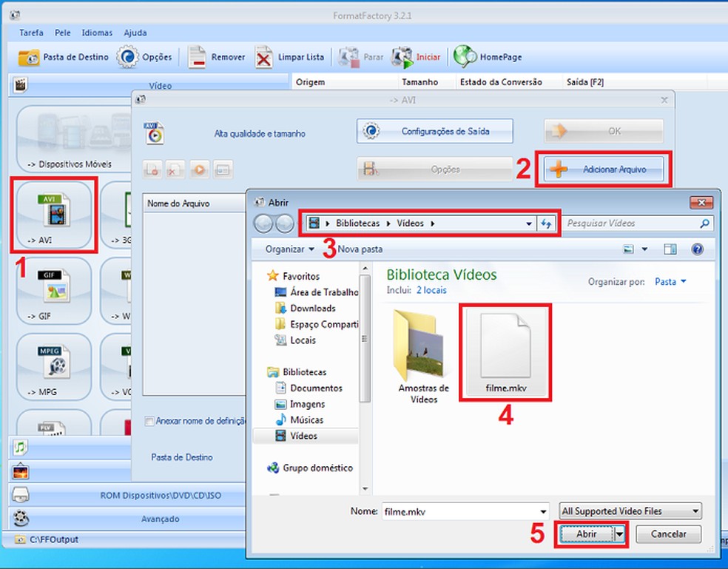Viewport: 728px width, 569px height.
Task: Click the Adicionar Arquivo button
Action: [x=604, y=169]
